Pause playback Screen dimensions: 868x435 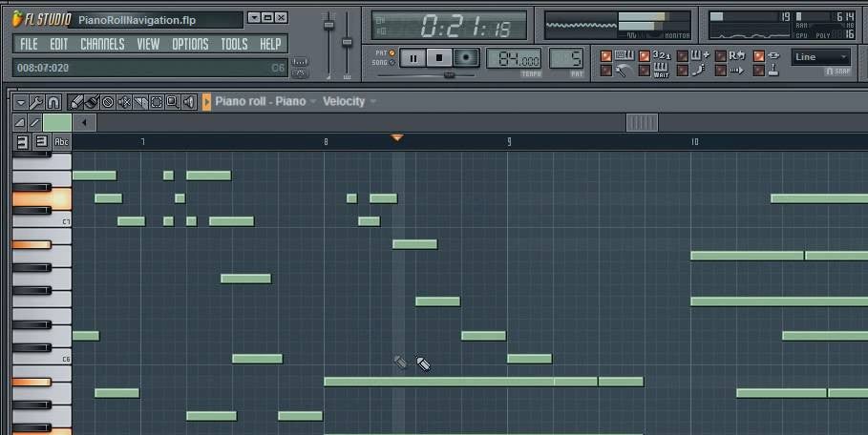(x=413, y=58)
